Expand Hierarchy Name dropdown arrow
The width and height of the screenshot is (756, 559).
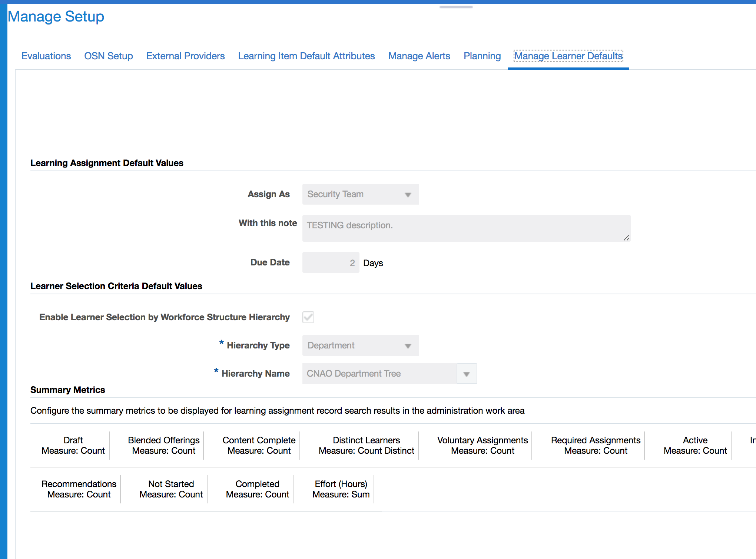[x=467, y=374]
